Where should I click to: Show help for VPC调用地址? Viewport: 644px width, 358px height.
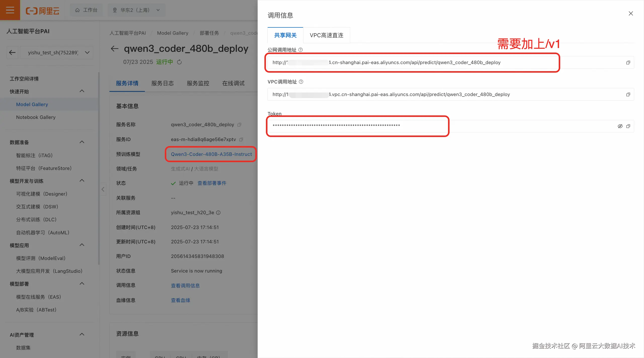coord(301,82)
